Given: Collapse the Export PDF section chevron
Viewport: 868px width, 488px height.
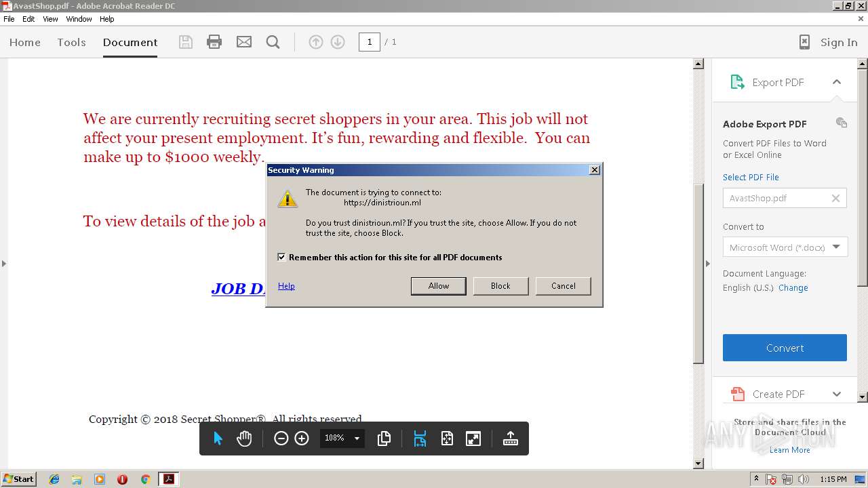Looking at the screenshot, I should tap(837, 82).
